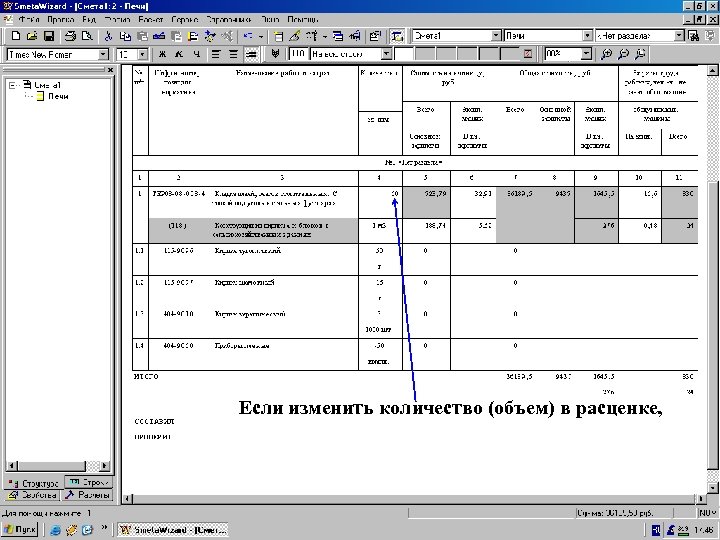This screenshot has width=720, height=540.
Task: Click the zoom out magnifier icon
Action: coord(624,53)
